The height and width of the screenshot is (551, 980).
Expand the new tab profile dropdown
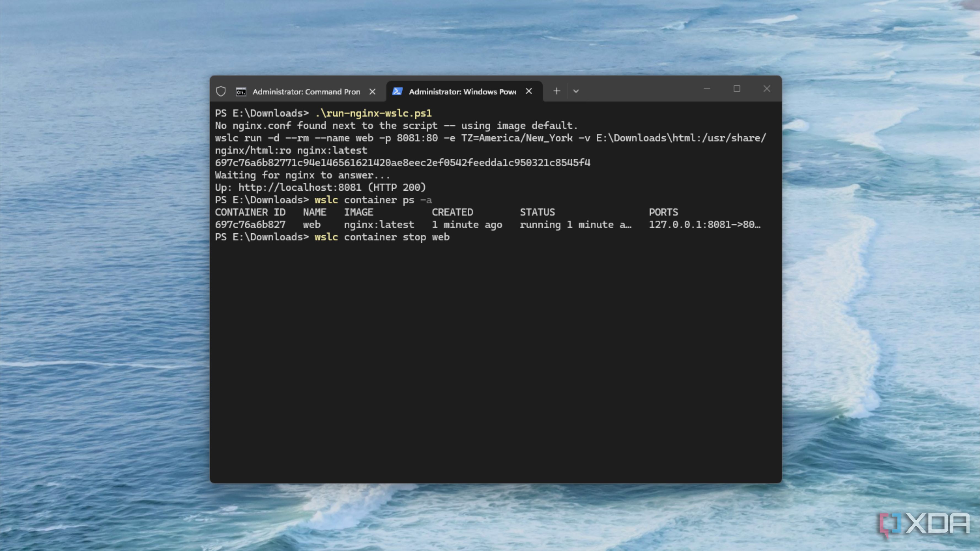pos(576,91)
